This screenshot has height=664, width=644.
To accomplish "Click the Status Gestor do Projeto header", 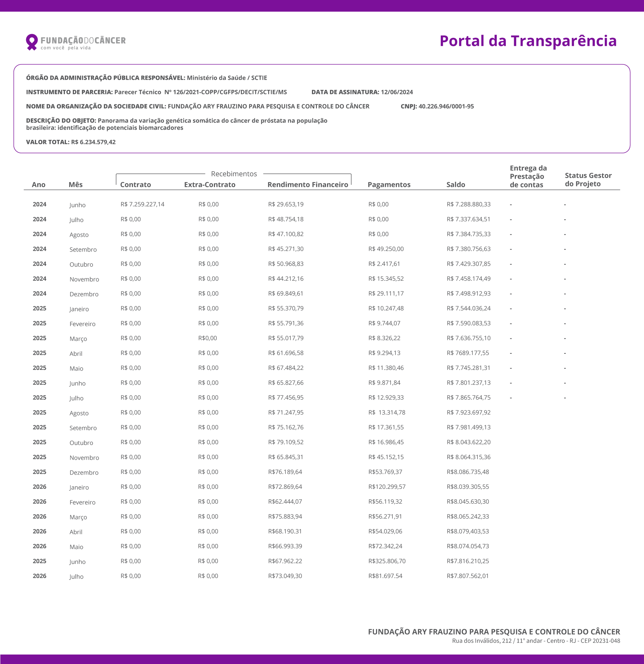I will point(588,179).
